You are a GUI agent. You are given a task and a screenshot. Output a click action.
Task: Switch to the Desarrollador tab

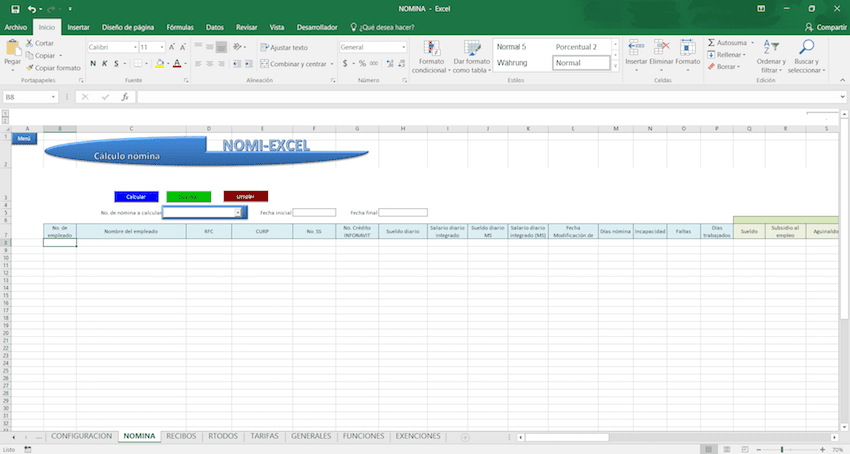pos(317,27)
